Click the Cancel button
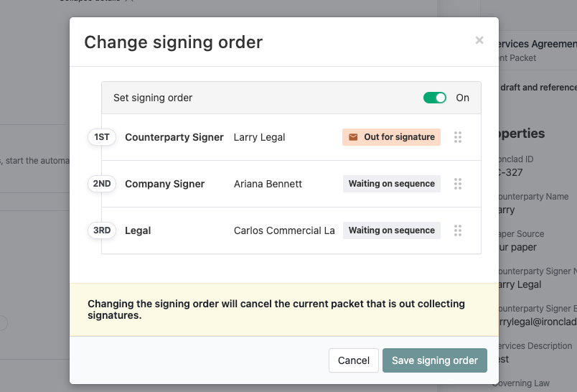The width and height of the screenshot is (577, 392). pos(354,360)
